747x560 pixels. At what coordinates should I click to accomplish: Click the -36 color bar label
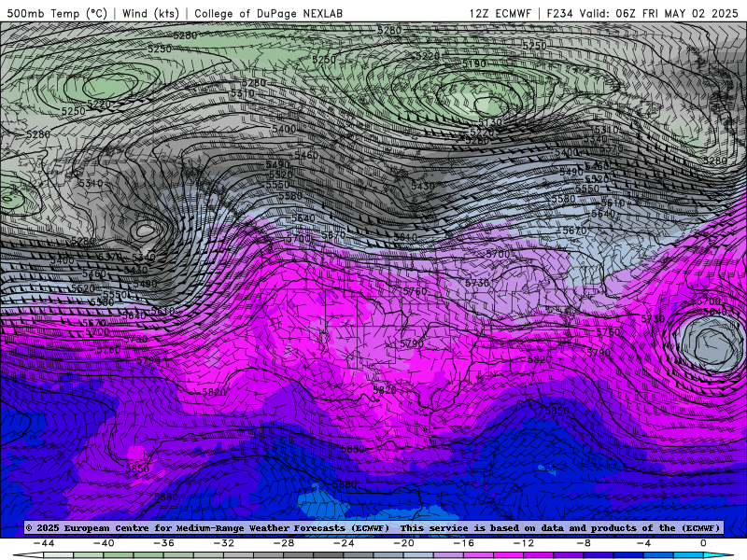163,543
